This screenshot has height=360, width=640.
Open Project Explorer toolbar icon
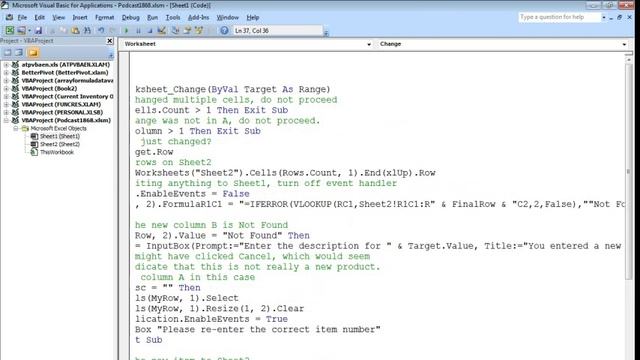[x=176, y=31]
